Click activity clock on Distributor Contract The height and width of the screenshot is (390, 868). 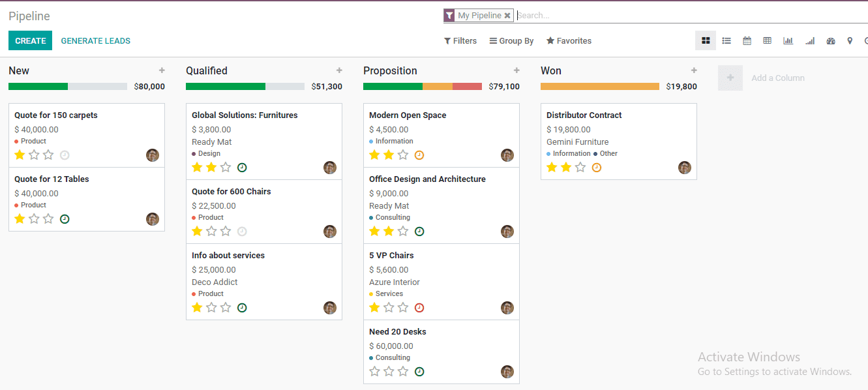[597, 168]
